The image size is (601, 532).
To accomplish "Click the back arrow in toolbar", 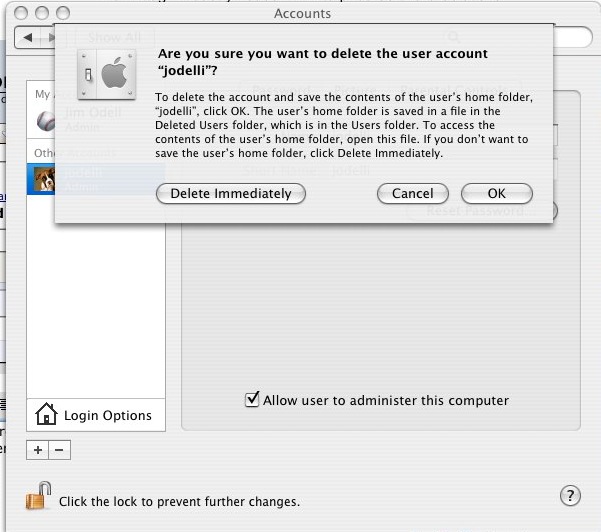I will click(28, 38).
